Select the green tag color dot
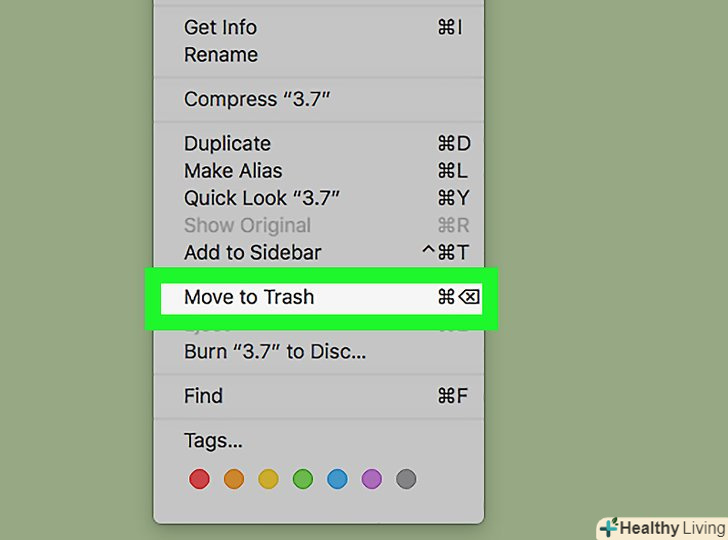Screen dimensions: 728x540 click(303, 479)
